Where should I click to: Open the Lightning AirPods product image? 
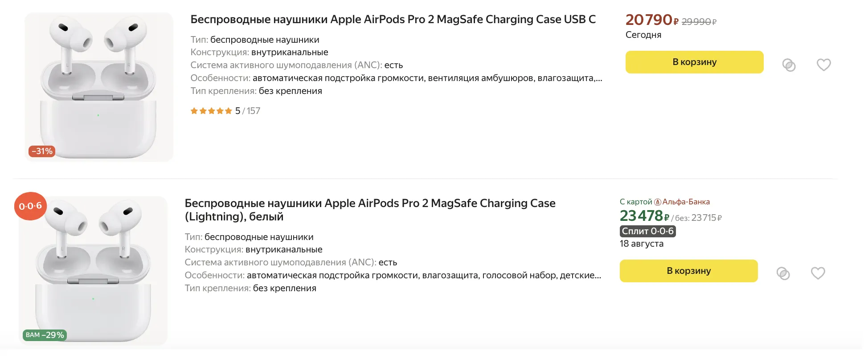[93, 270]
